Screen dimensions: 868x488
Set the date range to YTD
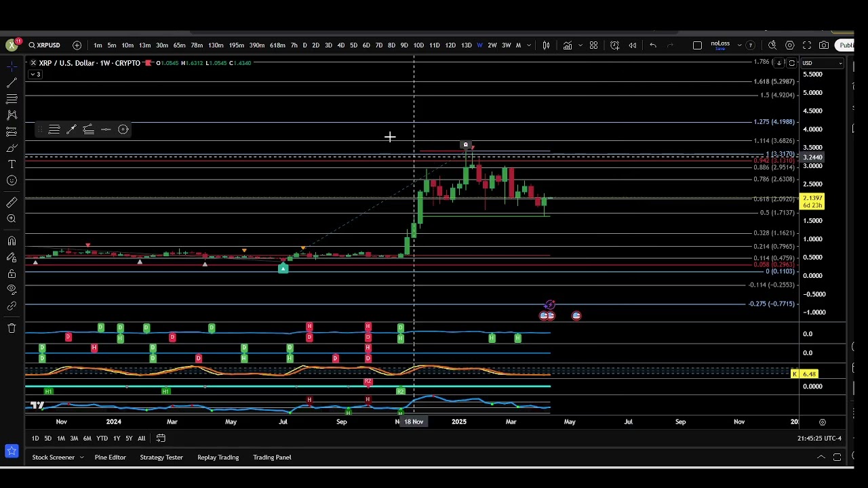point(102,439)
